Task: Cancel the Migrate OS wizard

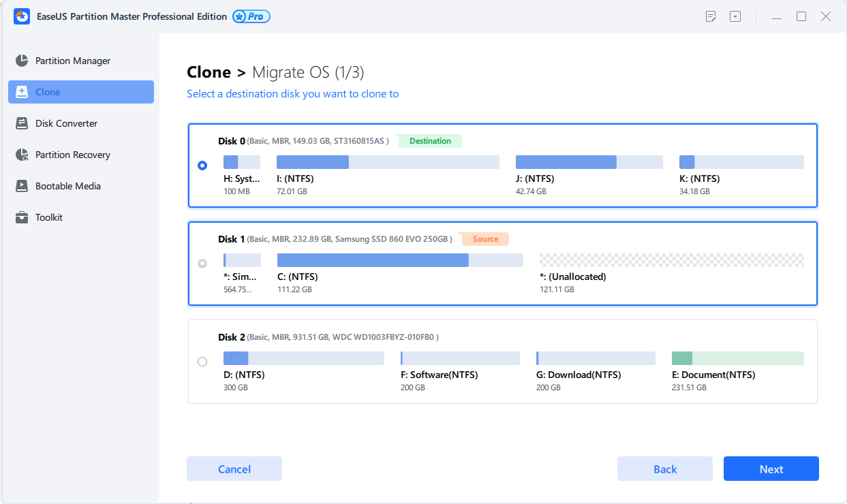Action: [234, 469]
